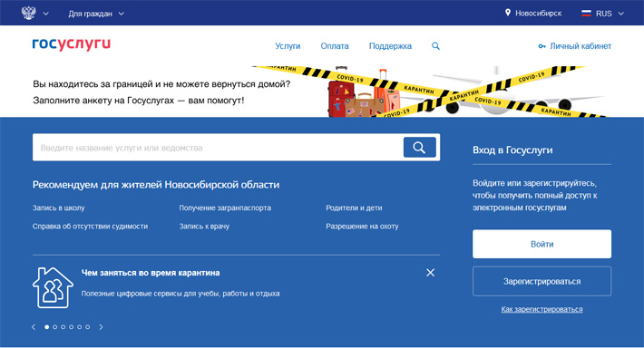Click the house icon of the quarantine banner
The image size is (644, 348).
[x=53, y=287]
